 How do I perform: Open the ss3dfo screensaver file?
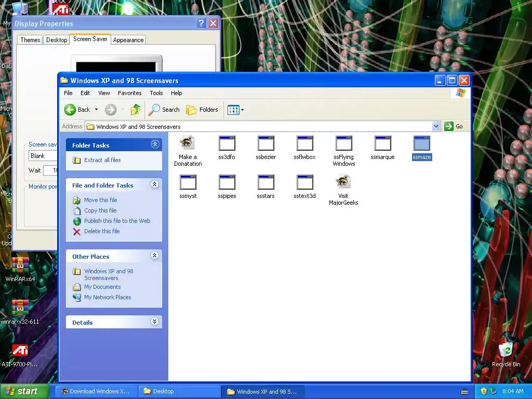pyautogui.click(x=227, y=143)
